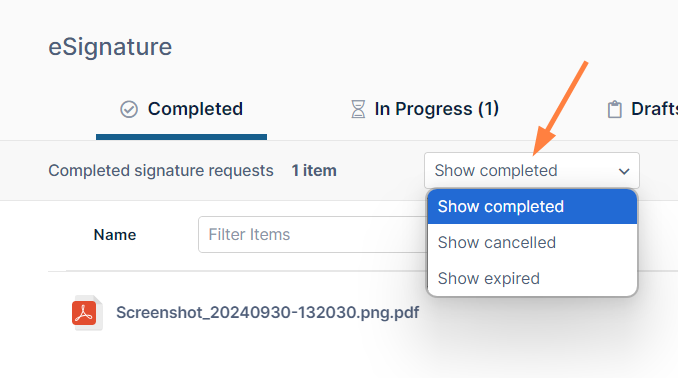Open the Show completed dropdown box

tap(532, 170)
